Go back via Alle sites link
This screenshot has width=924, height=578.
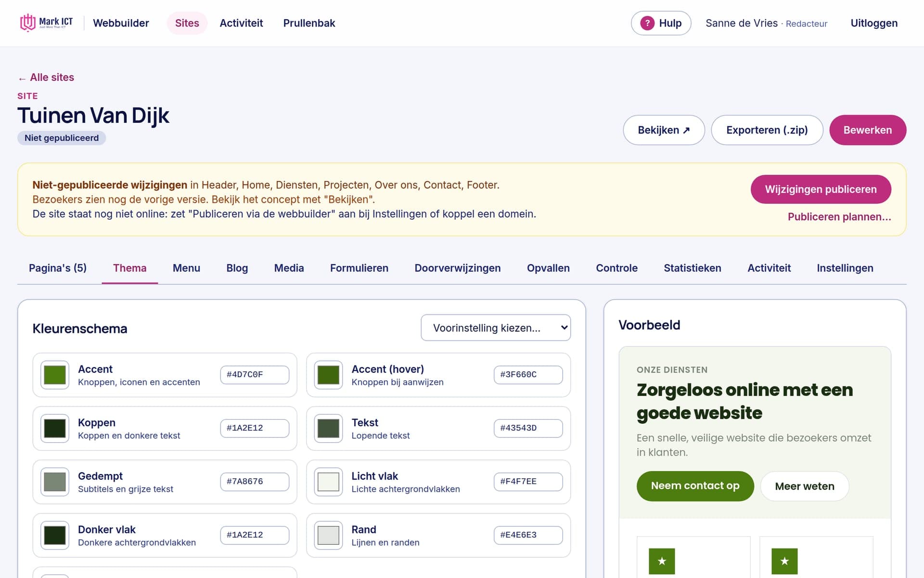tap(46, 78)
